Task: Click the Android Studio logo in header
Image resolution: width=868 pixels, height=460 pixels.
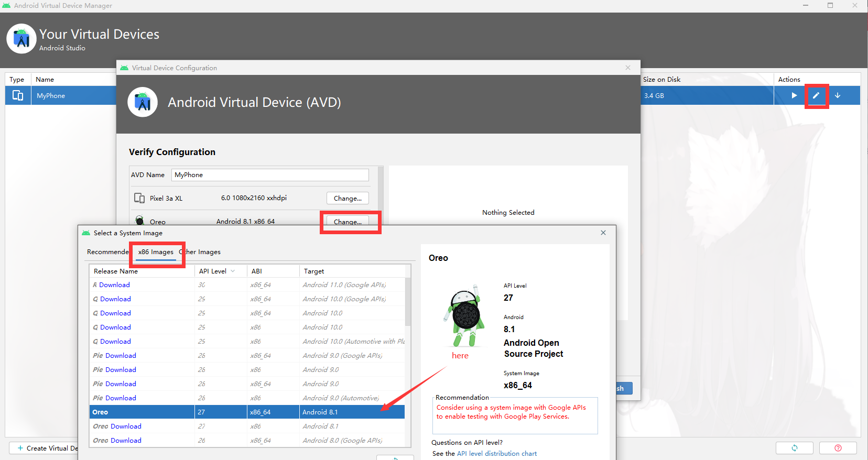Action: (21, 38)
